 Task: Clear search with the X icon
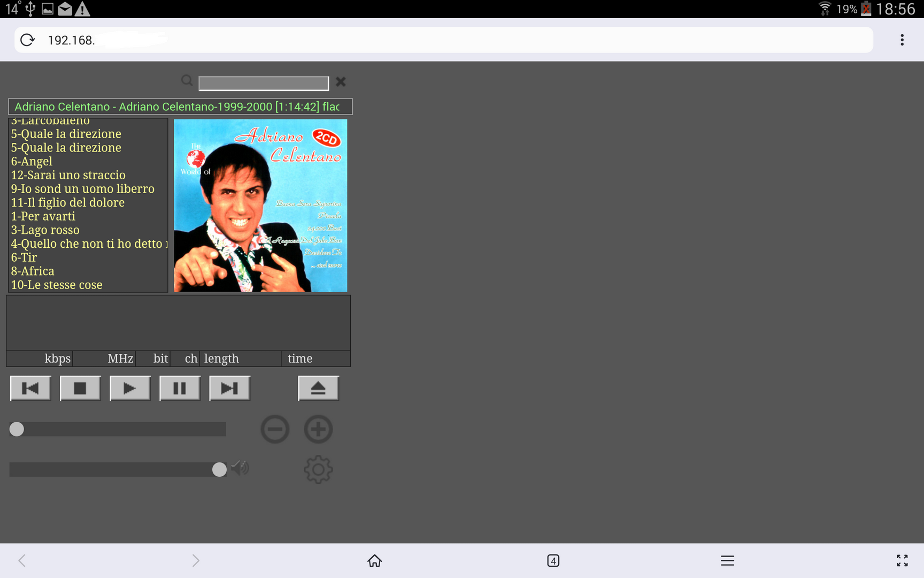pos(341,82)
